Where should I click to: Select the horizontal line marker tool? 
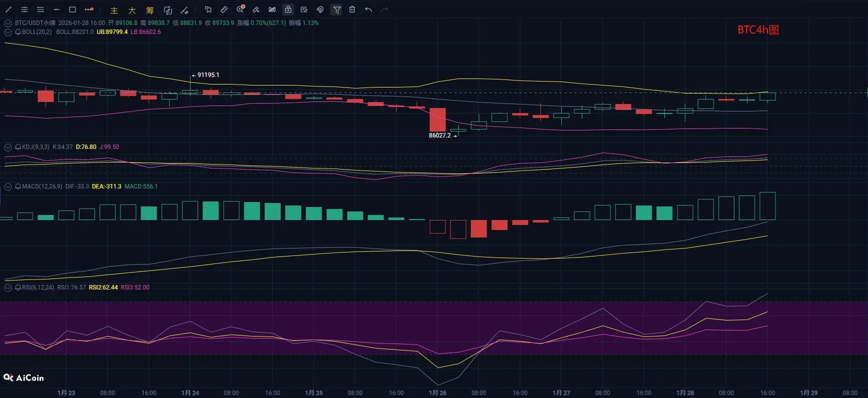point(57,9)
